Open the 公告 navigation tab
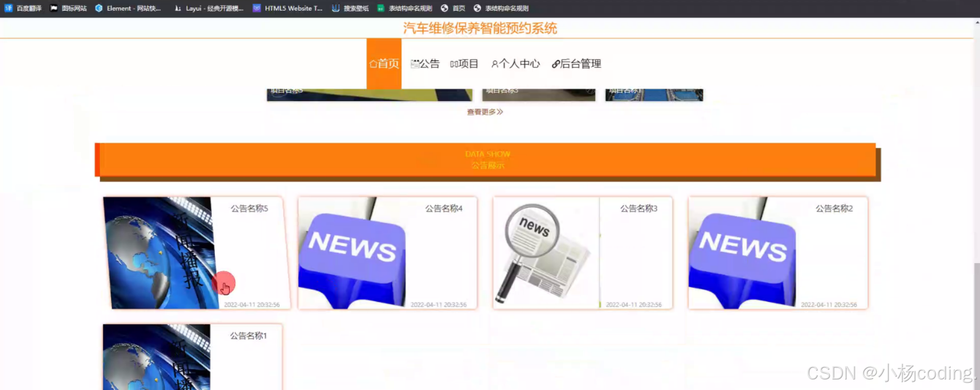This screenshot has width=980, height=390. click(425, 64)
